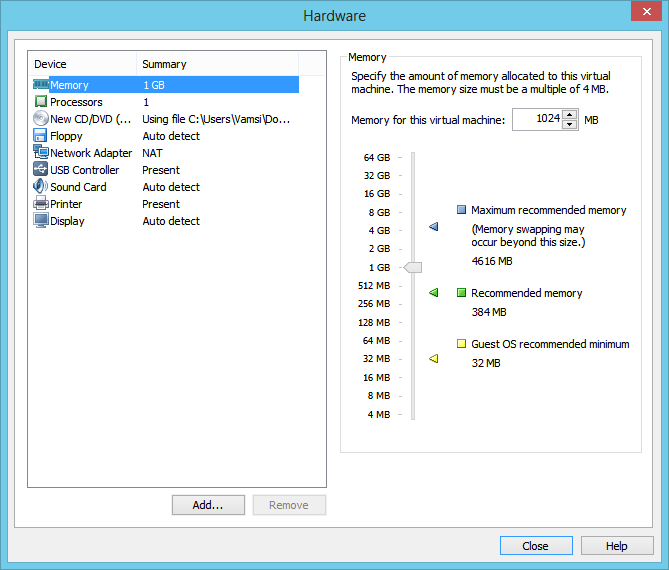This screenshot has height=570, width=669.
Task: Select the Processors row label
Action: click(x=76, y=102)
